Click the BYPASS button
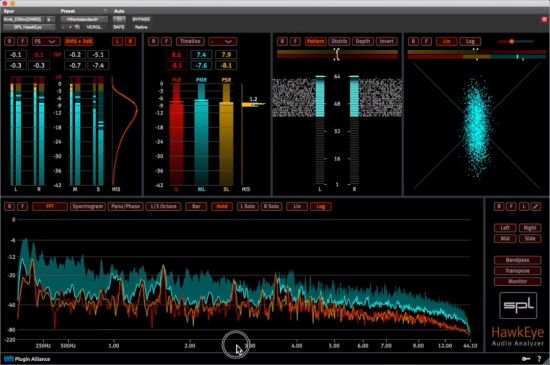 pyautogui.click(x=141, y=19)
